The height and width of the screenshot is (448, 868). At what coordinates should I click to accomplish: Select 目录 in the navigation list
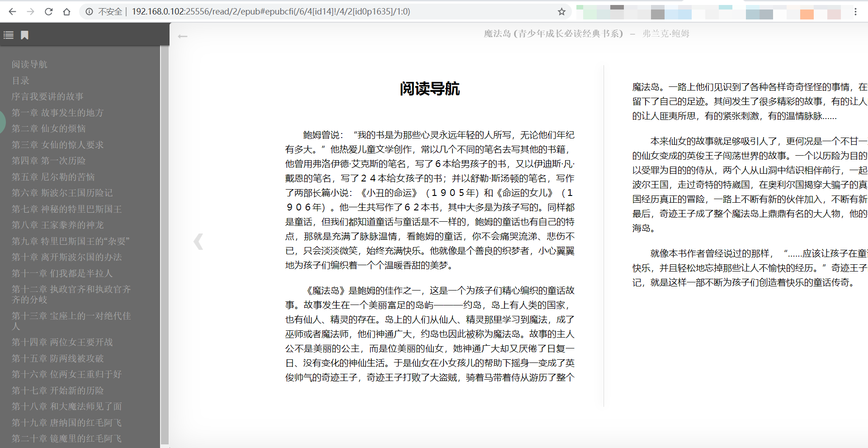[x=20, y=81]
